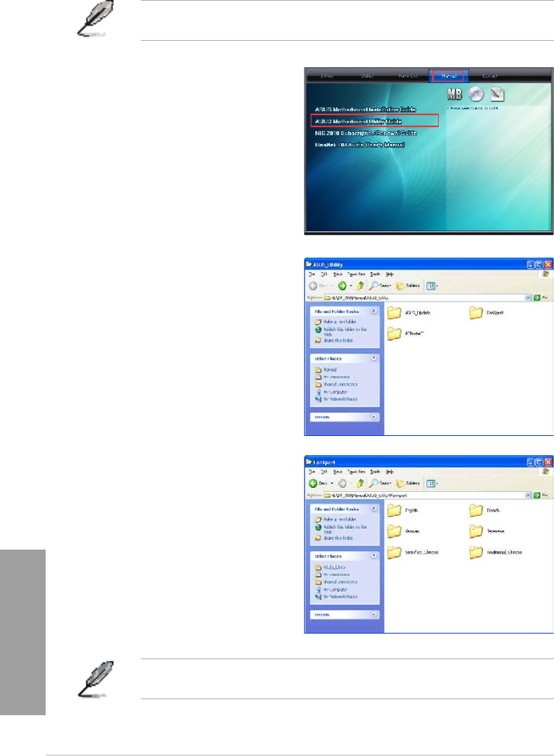Open Tools menu in ASUS_Utility window

pyautogui.click(x=375, y=274)
